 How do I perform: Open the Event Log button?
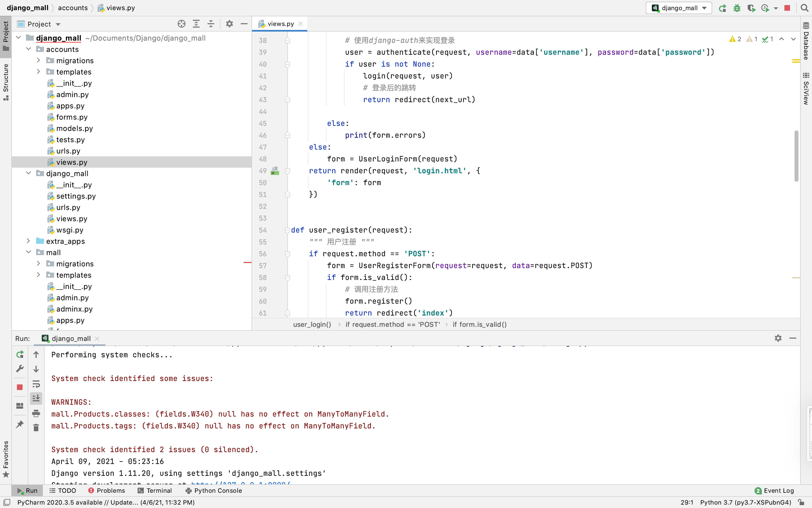pos(775,491)
